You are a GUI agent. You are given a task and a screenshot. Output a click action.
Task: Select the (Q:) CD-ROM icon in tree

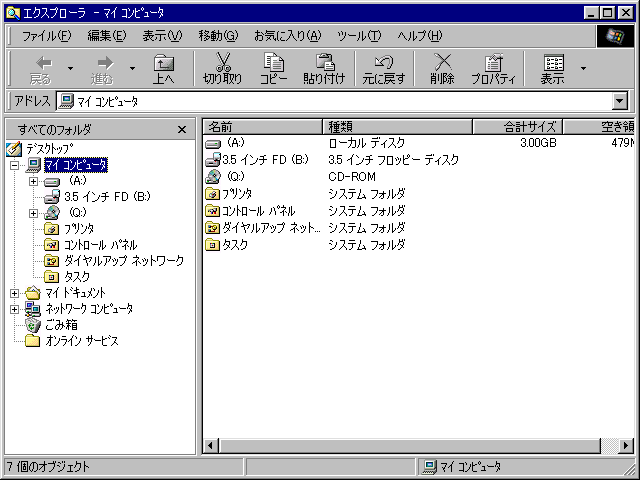coord(52,213)
